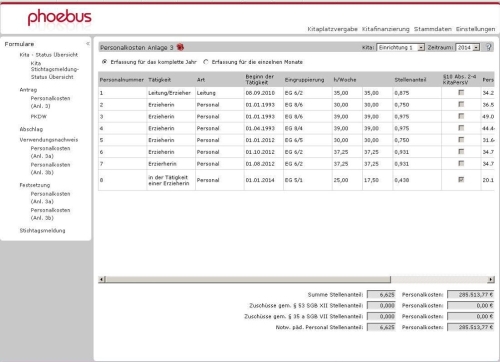Open the Kitafinanzierung menu

386,29
